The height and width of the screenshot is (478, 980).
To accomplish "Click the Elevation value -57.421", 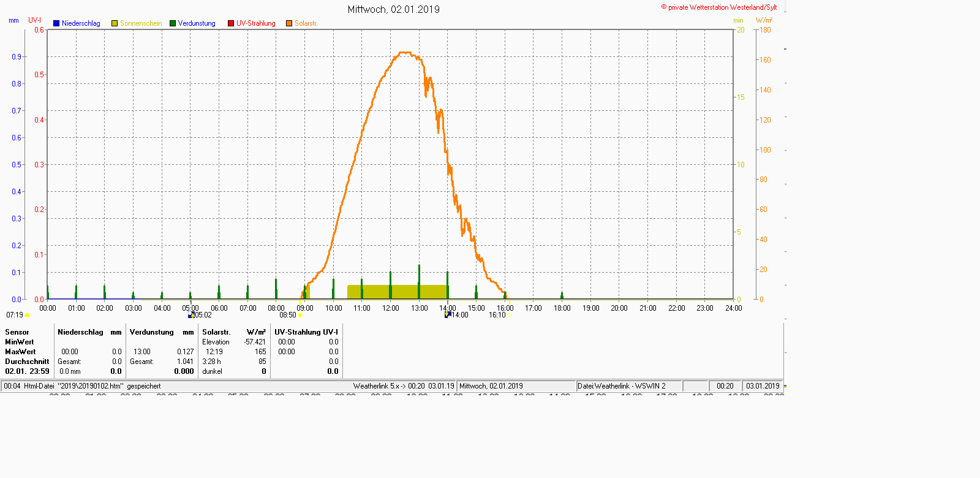I will [x=255, y=342].
